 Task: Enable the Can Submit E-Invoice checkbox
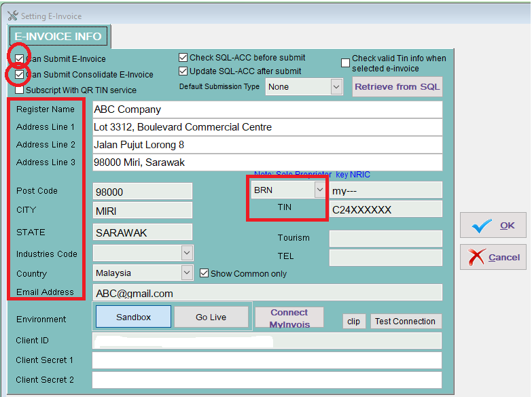20,58
